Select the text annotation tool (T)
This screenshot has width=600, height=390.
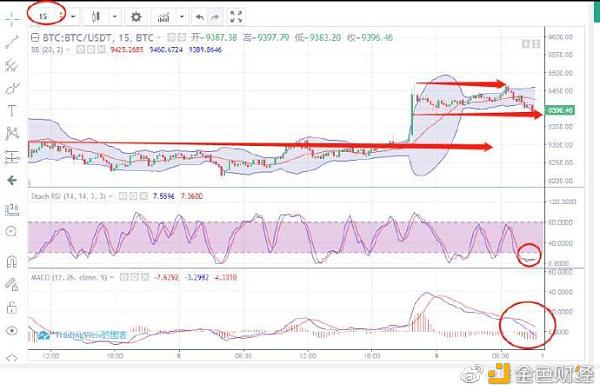pyautogui.click(x=12, y=111)
